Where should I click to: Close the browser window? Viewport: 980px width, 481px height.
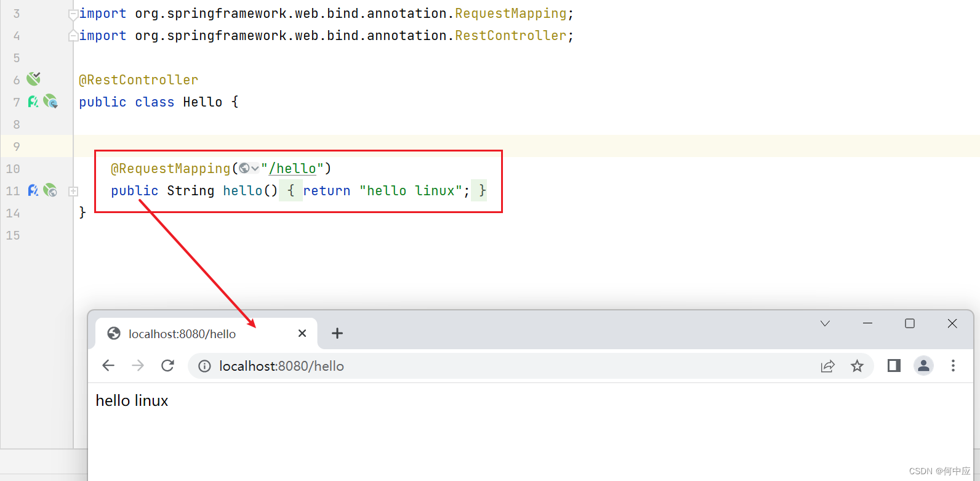[x=952, y=323]
